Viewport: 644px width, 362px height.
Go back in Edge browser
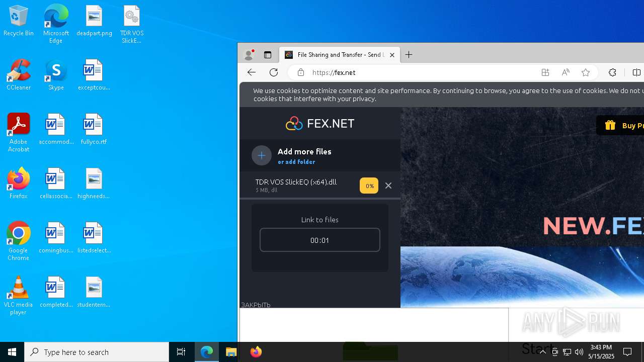click(x=252, y=72)
